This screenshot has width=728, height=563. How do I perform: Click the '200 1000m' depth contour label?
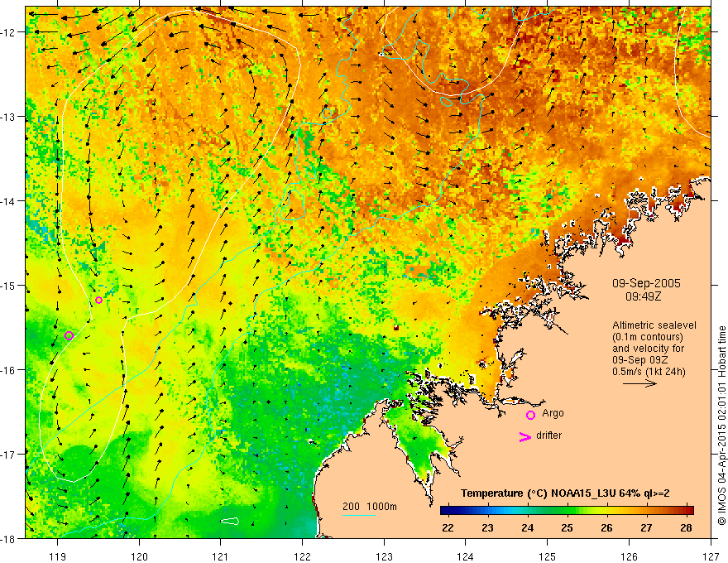click(x=370, y=507)
